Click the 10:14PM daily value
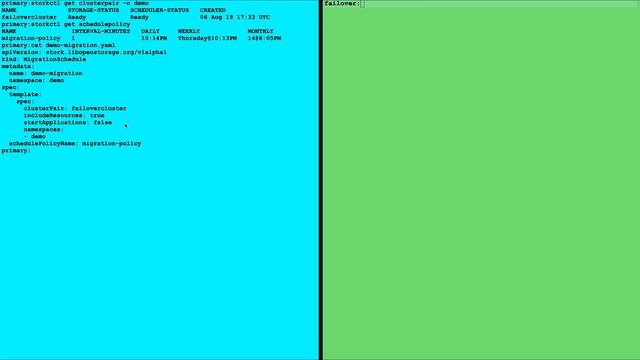The width and height of the screenshot is (640, 360). click(154, 38)
